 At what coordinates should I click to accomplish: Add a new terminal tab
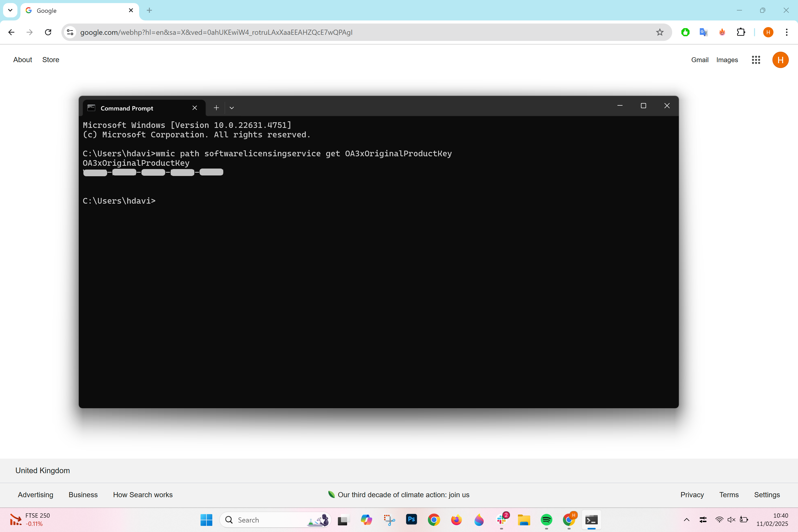[x=216, y=108]
